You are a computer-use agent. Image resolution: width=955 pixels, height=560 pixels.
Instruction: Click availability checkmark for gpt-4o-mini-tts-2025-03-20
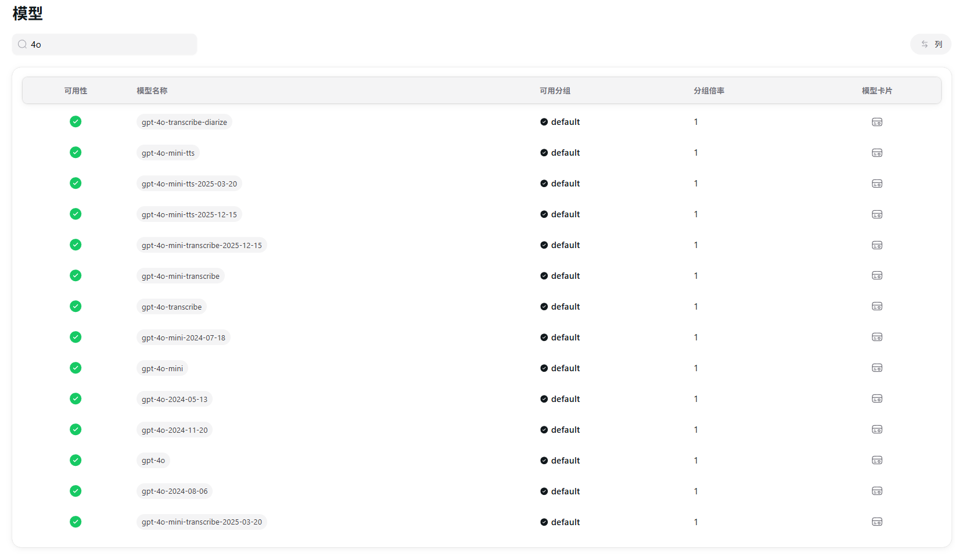tap(76, 183)
